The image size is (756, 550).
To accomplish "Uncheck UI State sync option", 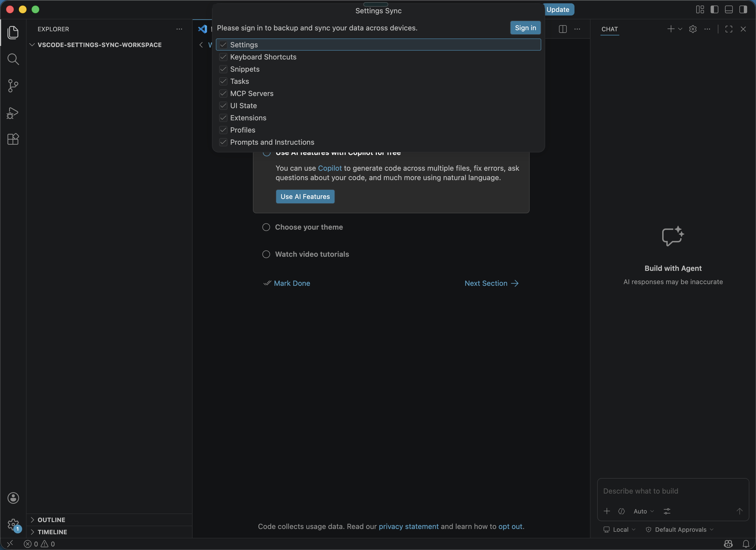I will coord(223,106).
